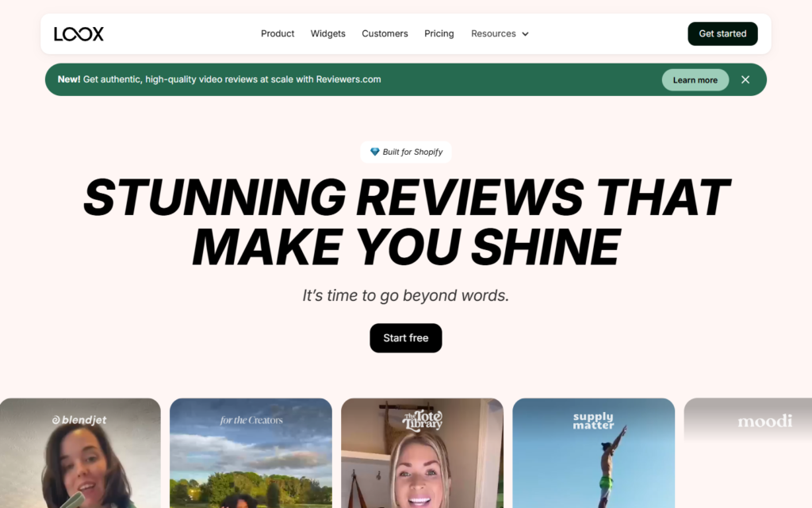Open the Customers page
Viewport: 812px width, 508px height.
pos(385,33)
